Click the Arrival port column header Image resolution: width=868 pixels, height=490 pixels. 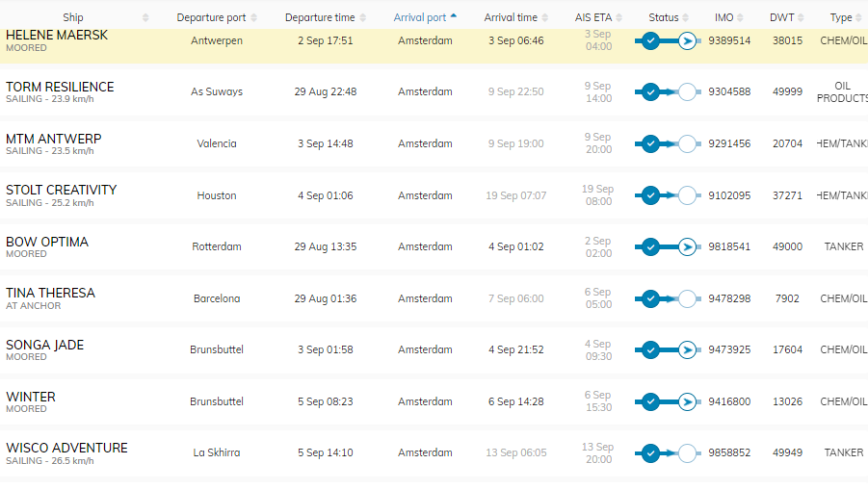click(422, 17)
